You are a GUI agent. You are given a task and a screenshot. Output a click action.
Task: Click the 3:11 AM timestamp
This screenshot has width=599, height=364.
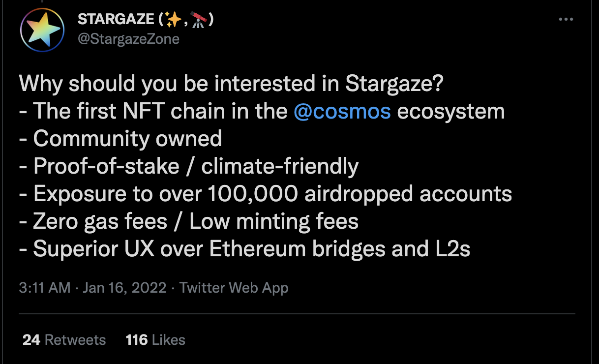coord(45,288)
